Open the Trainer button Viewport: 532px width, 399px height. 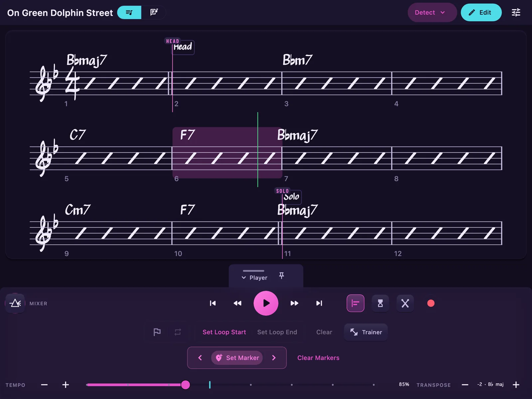366,332
